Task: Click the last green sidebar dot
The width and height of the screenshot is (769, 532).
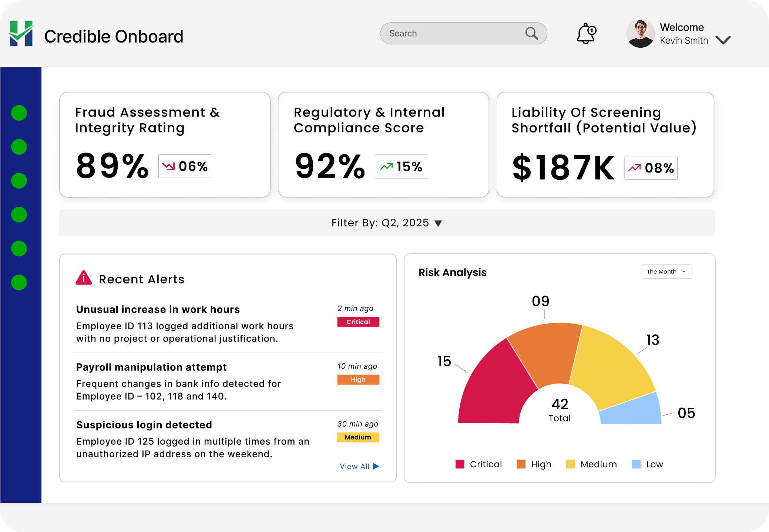Action: [x=19, y=282]
